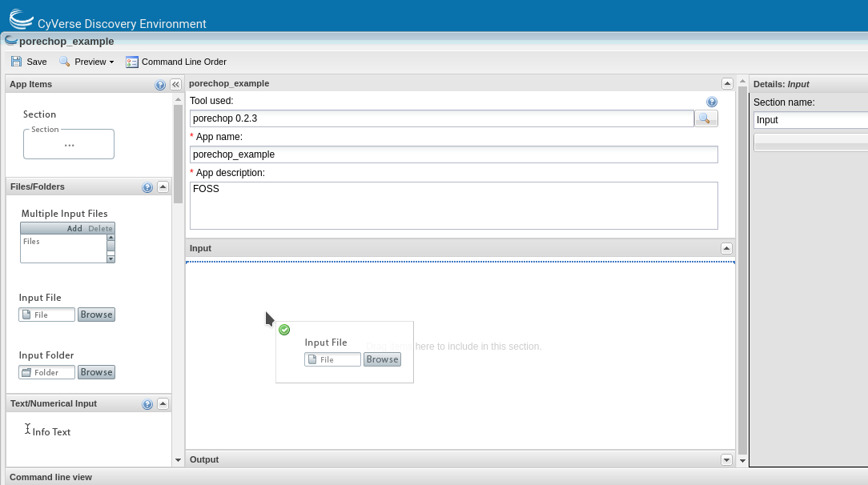Screen dimensions: 868x485
Task: Click the Tool used field
Action: pos(442,118)
